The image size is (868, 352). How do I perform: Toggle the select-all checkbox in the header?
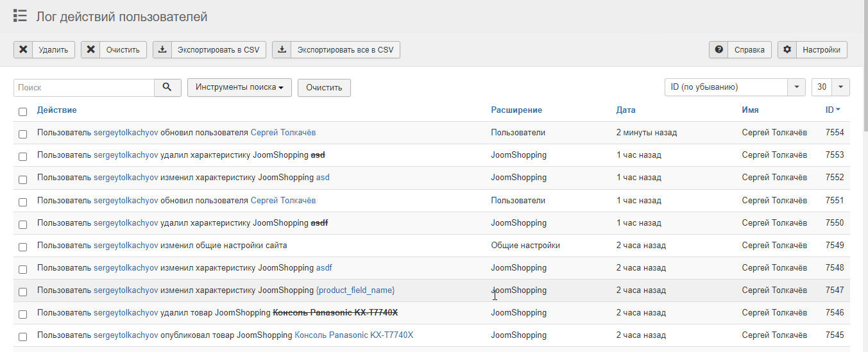tap(22, 112)
